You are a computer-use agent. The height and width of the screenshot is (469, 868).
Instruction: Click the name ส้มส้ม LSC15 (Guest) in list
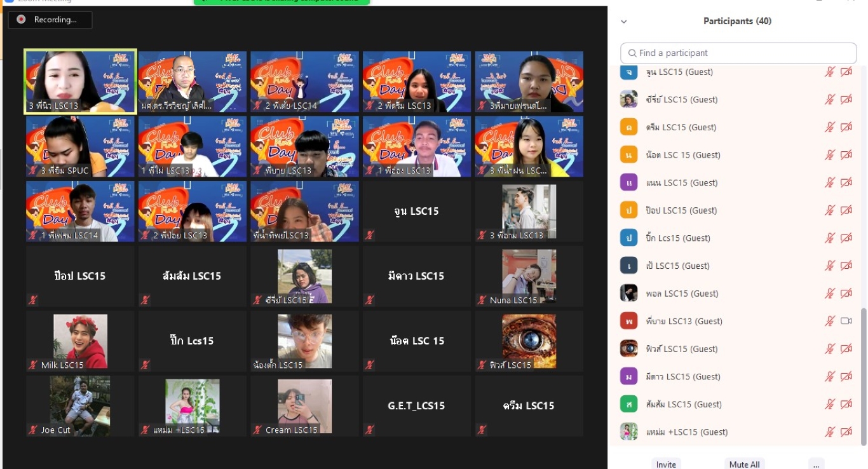pyautogui.click(x=682, y=404)
